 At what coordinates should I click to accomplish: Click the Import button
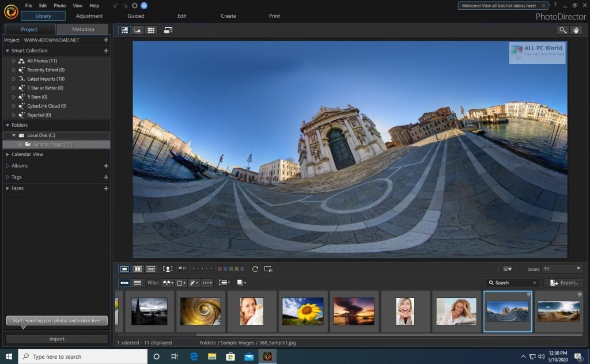tap(56, 339)
